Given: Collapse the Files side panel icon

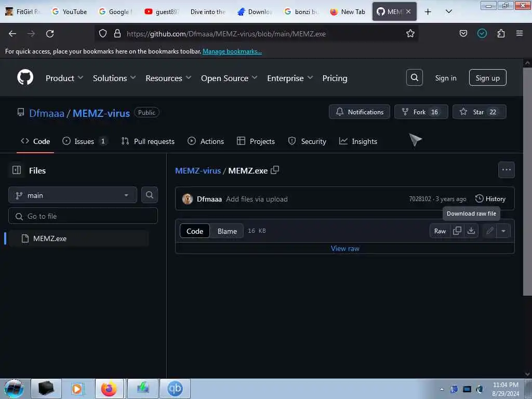Looking at the screenshot, I should click(17, 170).
